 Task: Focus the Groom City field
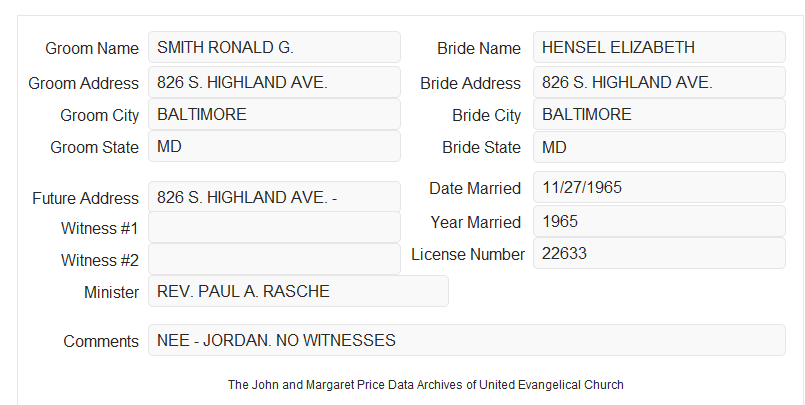(x=274, y=114)
